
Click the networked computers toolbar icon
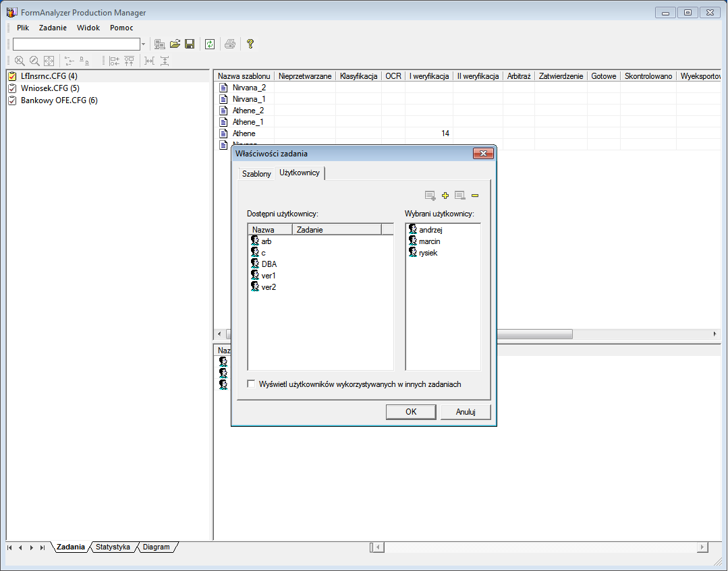pyautogui.click(x=160, y=44)
